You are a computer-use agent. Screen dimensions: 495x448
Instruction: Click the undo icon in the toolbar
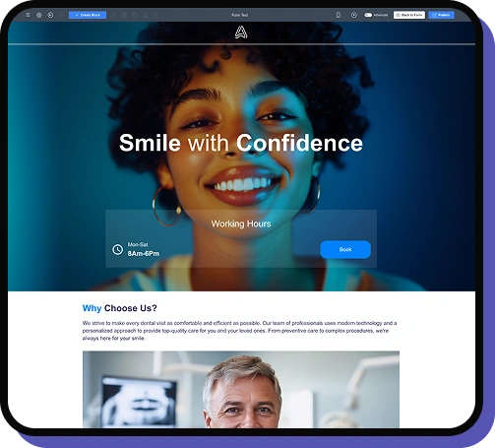[50, 15]
